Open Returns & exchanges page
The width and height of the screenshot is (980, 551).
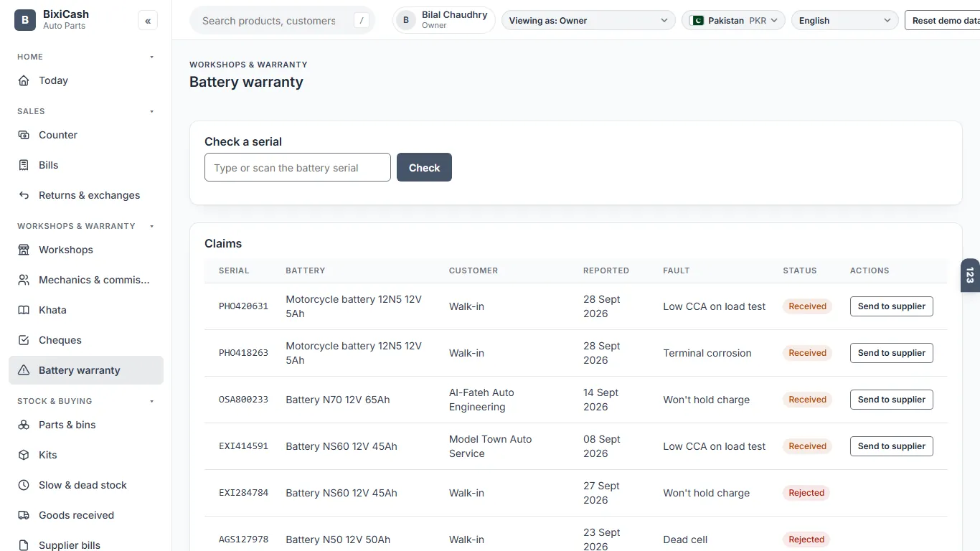[86, 195]
